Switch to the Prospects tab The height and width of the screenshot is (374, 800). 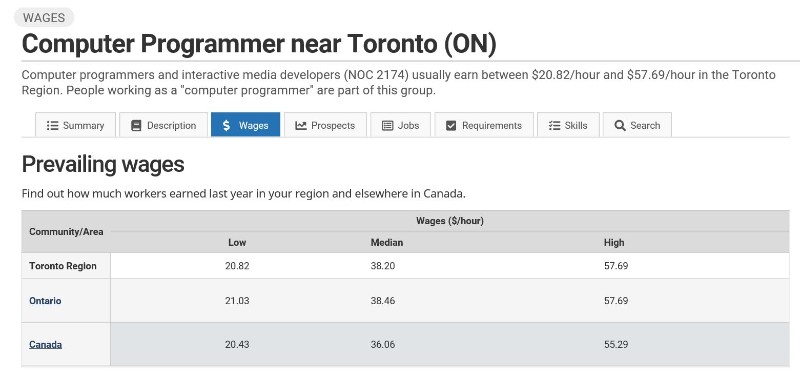[325, 125]
